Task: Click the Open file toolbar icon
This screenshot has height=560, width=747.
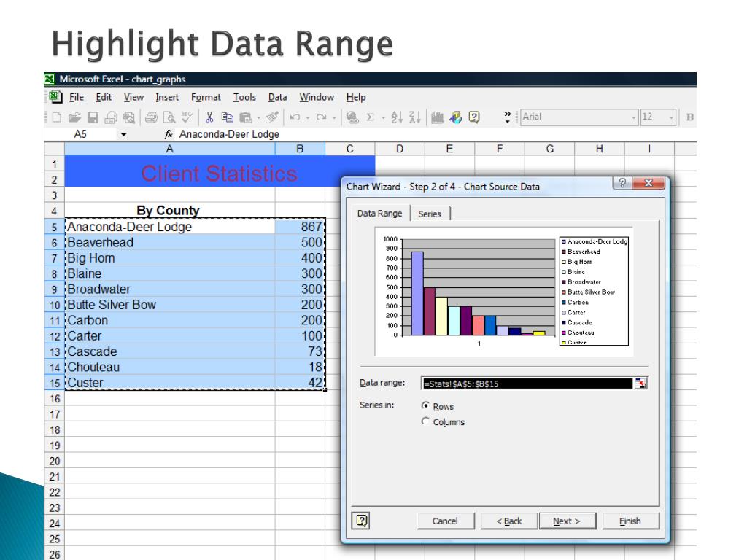Action: point(75,117)
